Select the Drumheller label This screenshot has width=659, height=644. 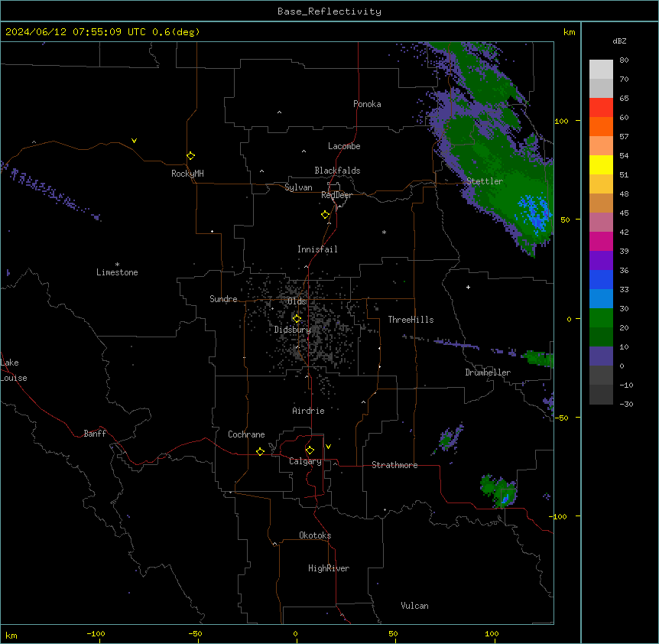[488, 372]
